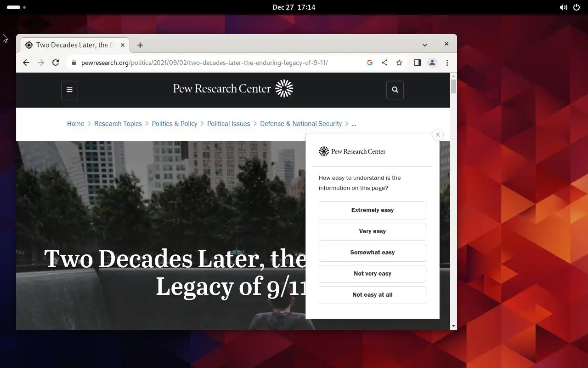Open the Politics & Policy breadcrumb link
This screenshot has height=368, width=588.
175,124
